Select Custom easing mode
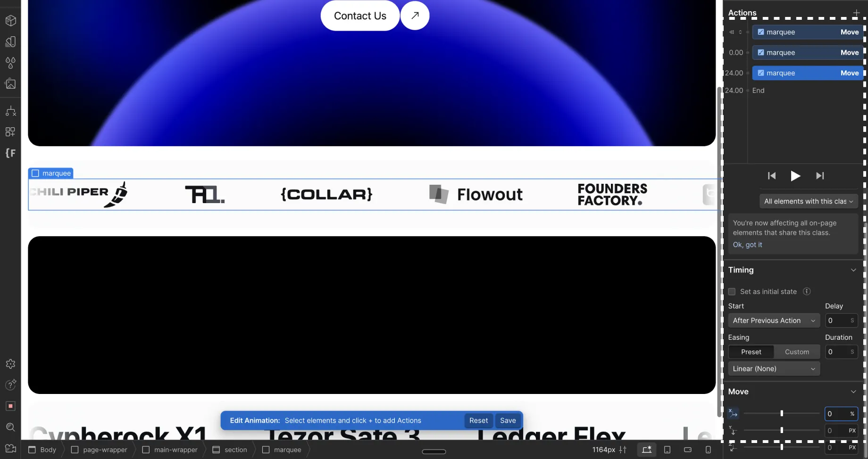This screenshot has height=459, width=868. click(x=797, y=352)
